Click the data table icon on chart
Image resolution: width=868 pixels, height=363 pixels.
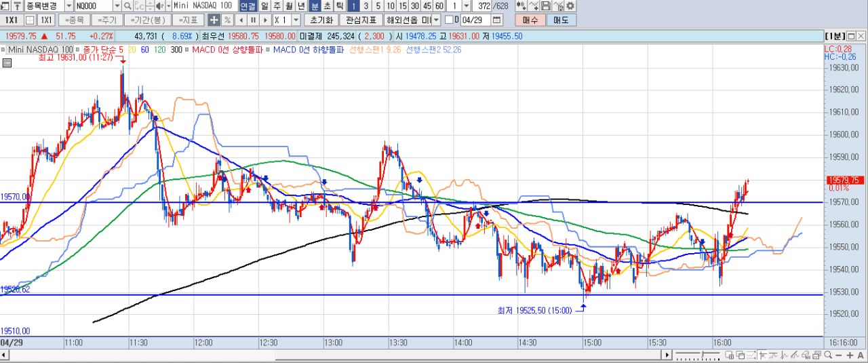[x=7, y=63]
